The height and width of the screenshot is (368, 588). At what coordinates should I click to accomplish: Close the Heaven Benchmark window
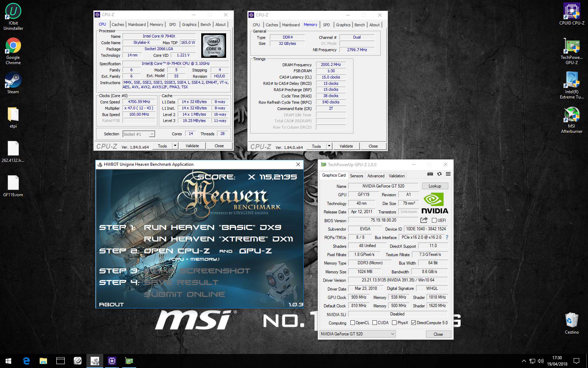pyautogui.click(x=298, y=164)
